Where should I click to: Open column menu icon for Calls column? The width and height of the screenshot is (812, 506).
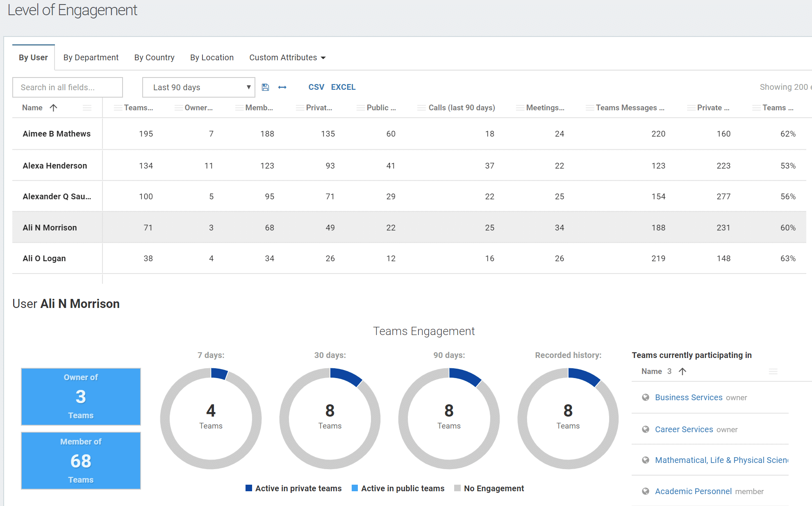coord(421,108)
